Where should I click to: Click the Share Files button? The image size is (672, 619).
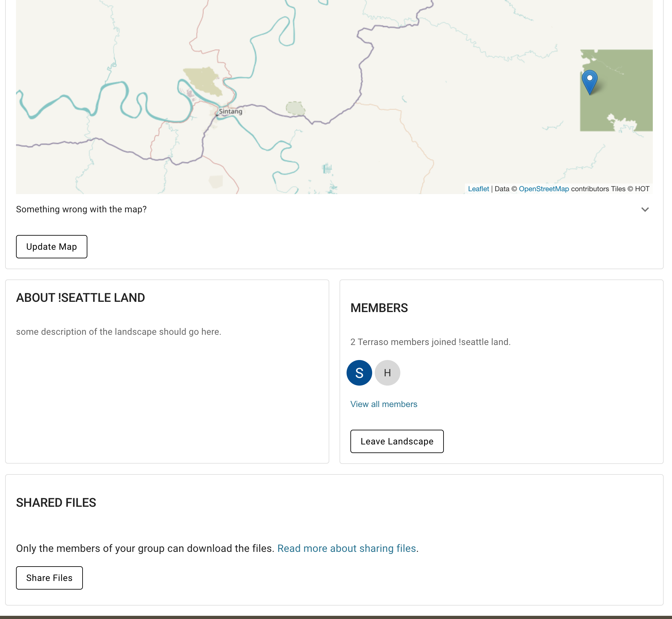coord(49,578)
